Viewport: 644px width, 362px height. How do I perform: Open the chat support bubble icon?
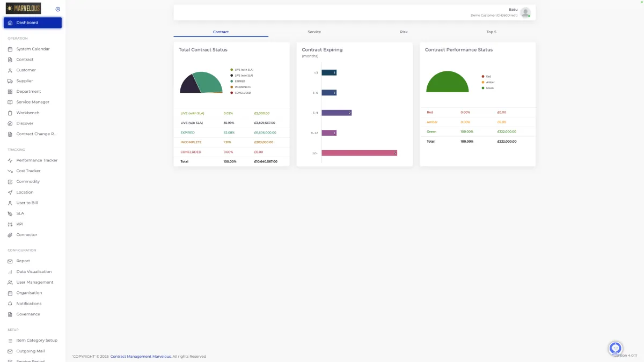point(616,348)
